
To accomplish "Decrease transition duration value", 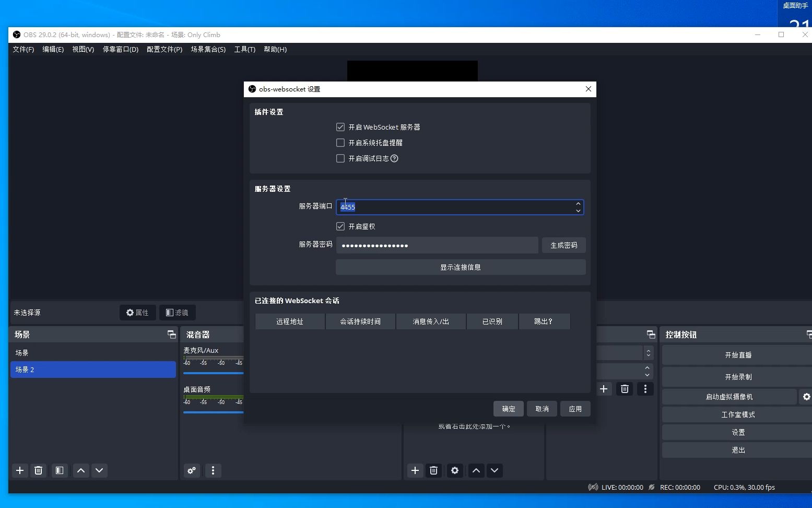I will (x=648, y=375).
